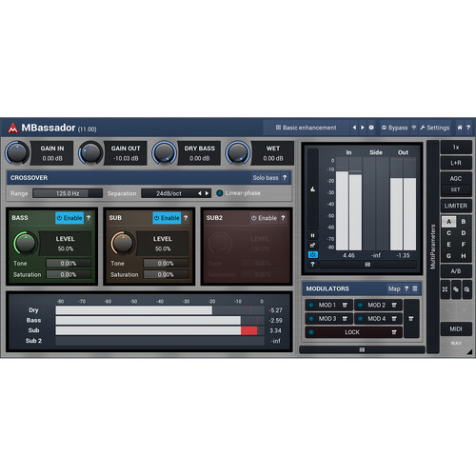The image size is (476, 476).
Task: Select preset slot F
Action: [464, 245]
